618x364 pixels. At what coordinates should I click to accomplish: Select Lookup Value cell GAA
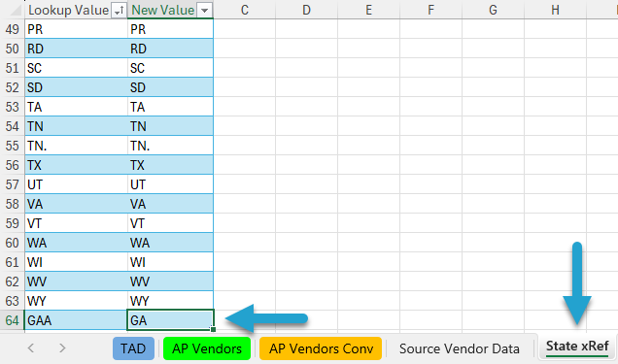coord(76,320)
